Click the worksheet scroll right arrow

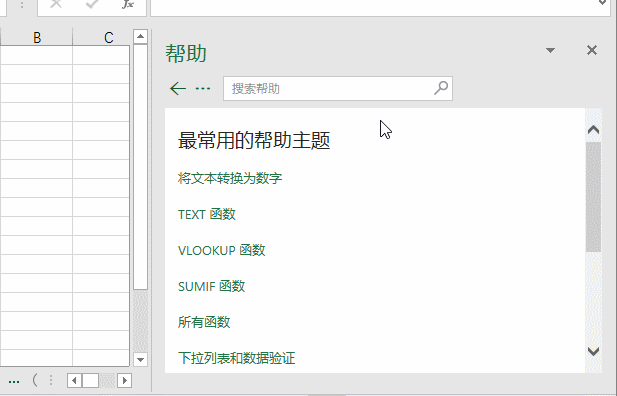click(x=124, y=381)
